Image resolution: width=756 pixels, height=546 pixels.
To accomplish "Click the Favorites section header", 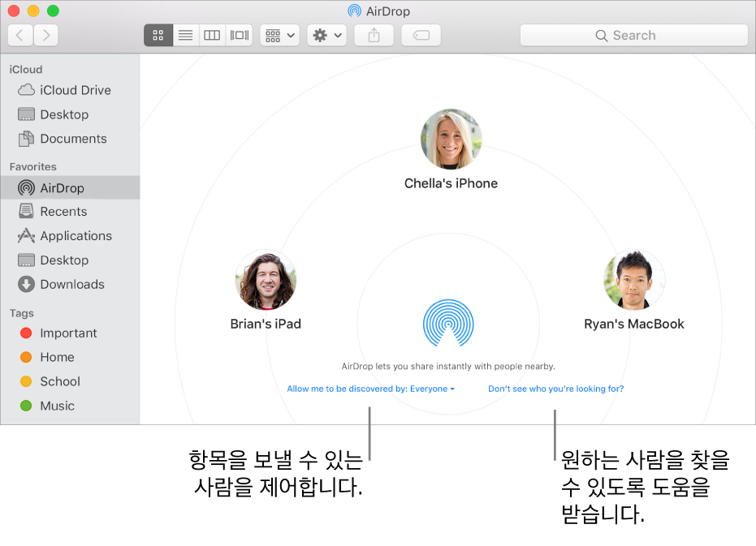I will [x=32, y=167].
